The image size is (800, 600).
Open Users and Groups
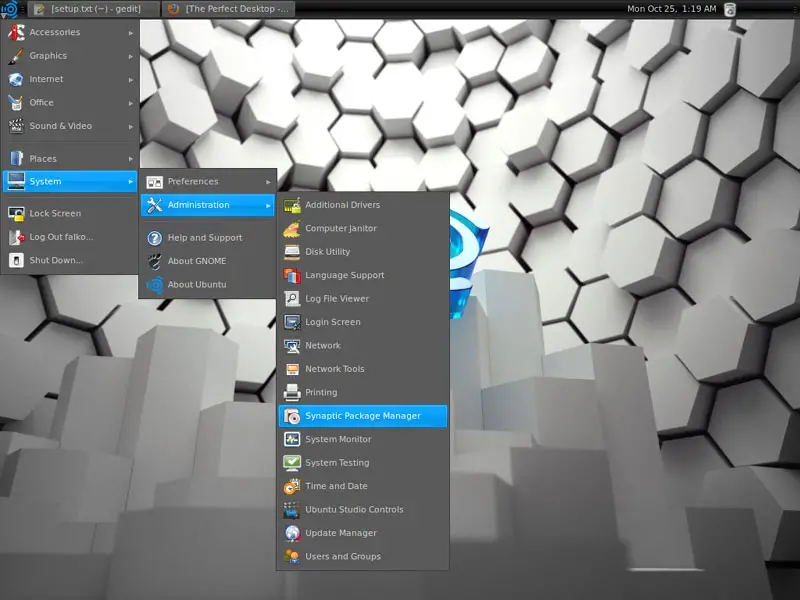[363, 557]
